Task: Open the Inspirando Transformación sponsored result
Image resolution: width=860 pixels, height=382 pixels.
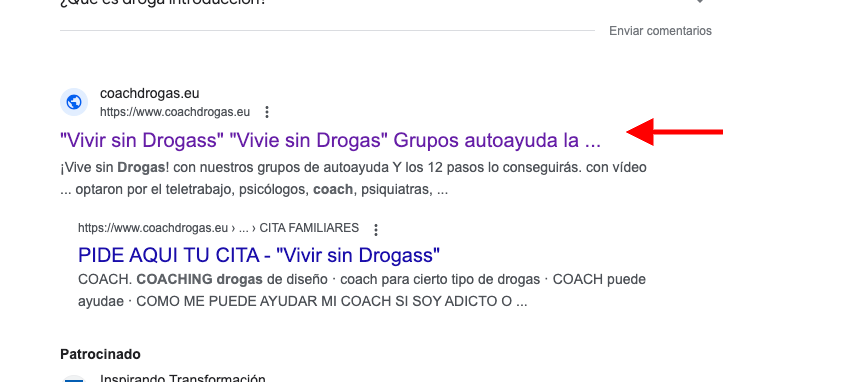Action: pyautogui.click(x=183, y=378)
